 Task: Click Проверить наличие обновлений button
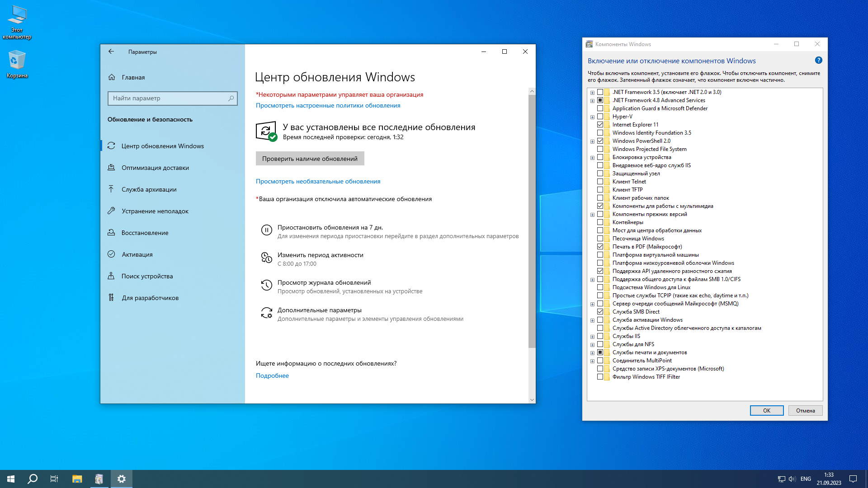(310, 159)
